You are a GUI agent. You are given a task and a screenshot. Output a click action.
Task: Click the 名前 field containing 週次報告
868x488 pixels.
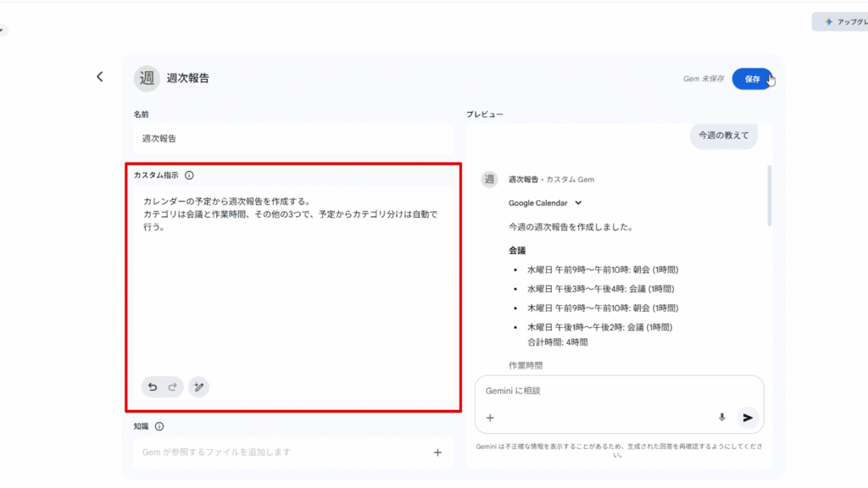tap(292, 138)
